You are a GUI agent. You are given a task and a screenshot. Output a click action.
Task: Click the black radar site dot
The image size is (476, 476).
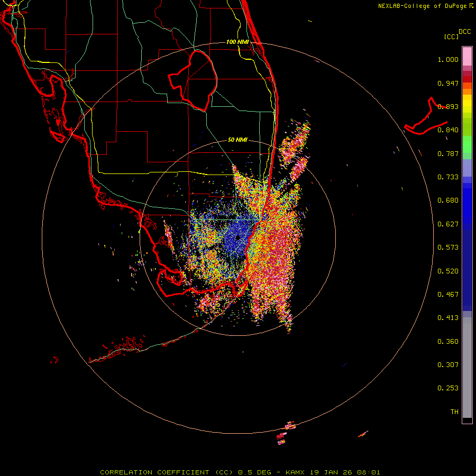tap(238, 237)
